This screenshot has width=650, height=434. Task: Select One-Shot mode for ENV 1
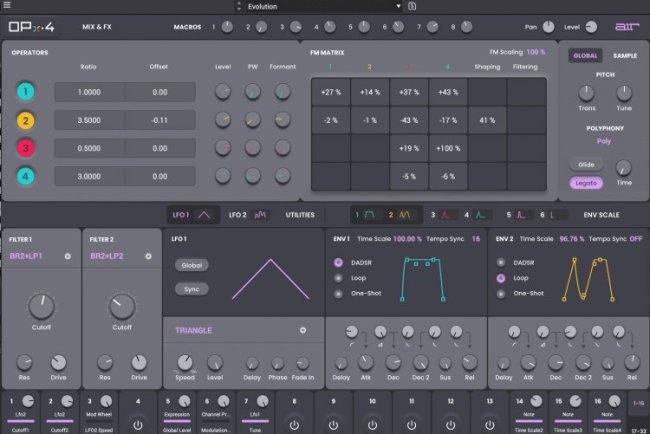(x=338, y=293)
